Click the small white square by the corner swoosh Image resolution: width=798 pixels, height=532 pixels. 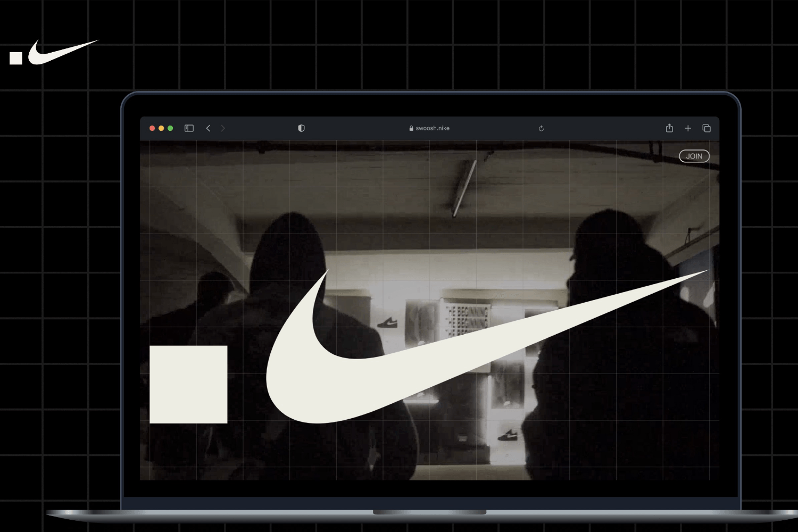pos(16,58)
